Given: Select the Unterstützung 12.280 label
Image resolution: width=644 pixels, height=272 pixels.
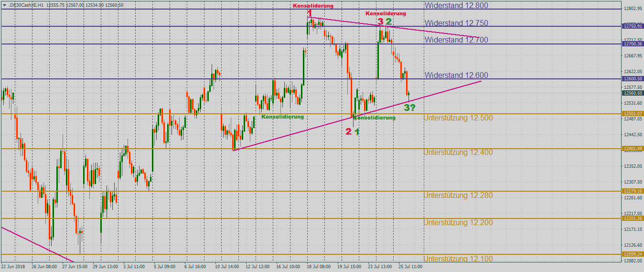Looking at the screenshot, I should (x=458, y=195).
